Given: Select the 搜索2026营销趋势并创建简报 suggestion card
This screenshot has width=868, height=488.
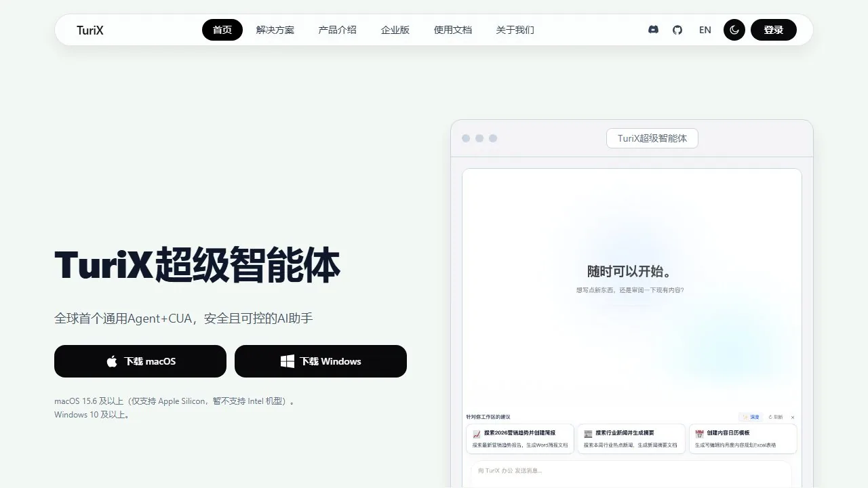Looking at the screenshot, I should [520, 439].
